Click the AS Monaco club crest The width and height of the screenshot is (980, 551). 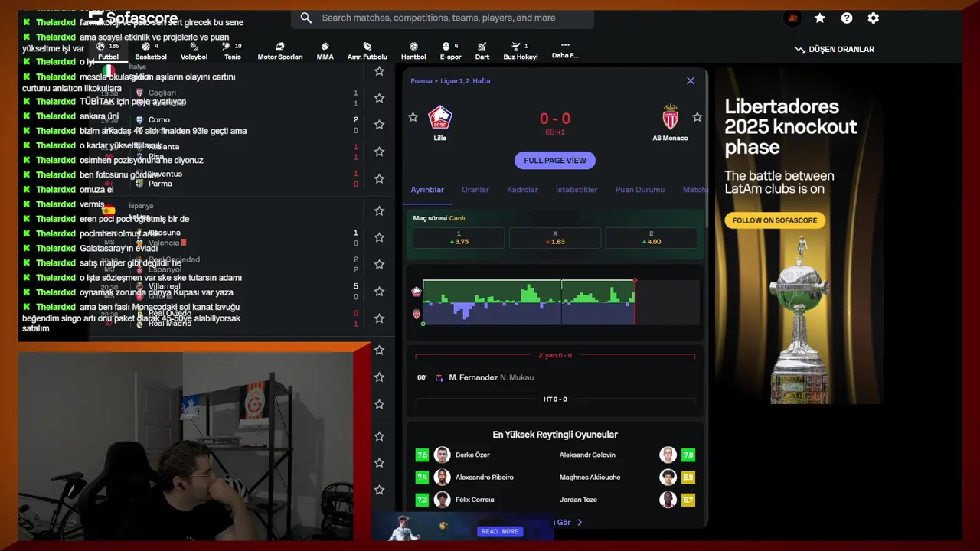[670, 118]
